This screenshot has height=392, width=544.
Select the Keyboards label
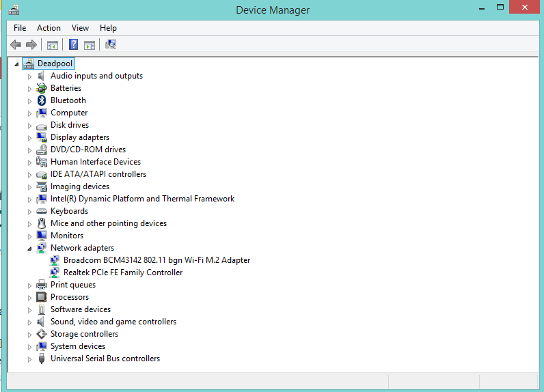click(x=70, y=211)
